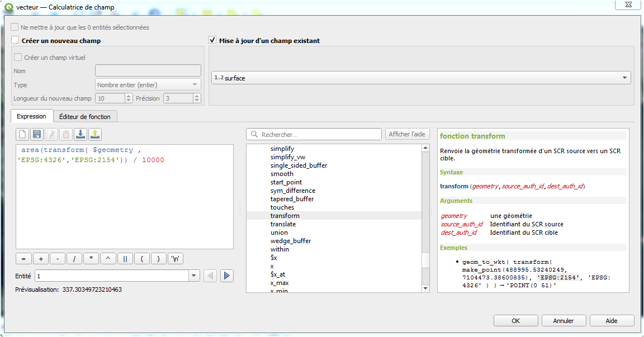Toggle Créer un champ virtuel checkbox

coord(18,57)
